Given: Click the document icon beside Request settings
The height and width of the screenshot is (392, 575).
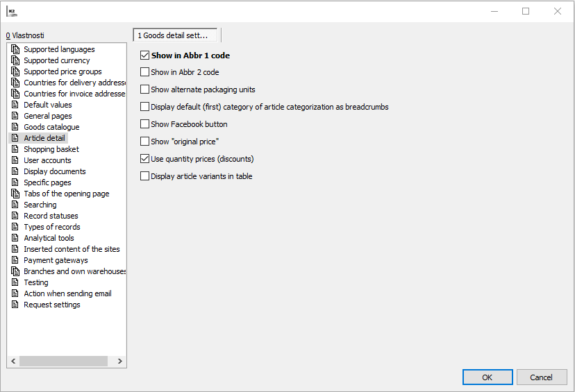Looking at the screenshot, I should (x=15, y=305).
